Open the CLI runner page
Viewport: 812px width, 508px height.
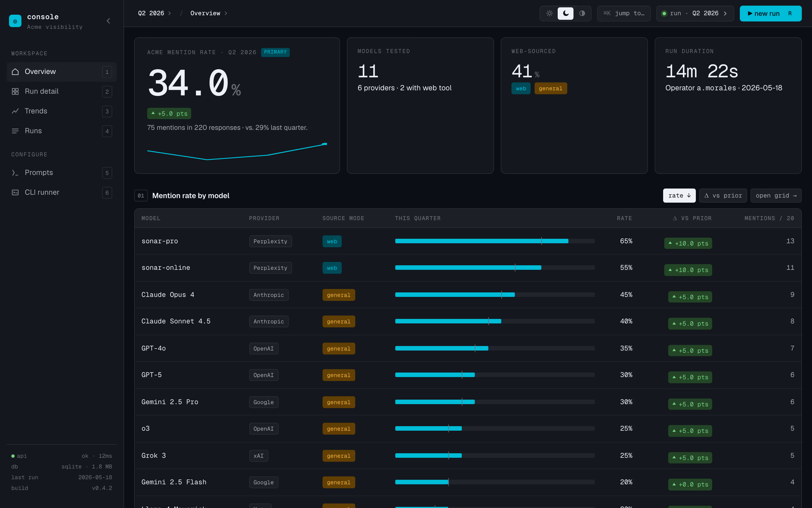click(x=62, y=192)
